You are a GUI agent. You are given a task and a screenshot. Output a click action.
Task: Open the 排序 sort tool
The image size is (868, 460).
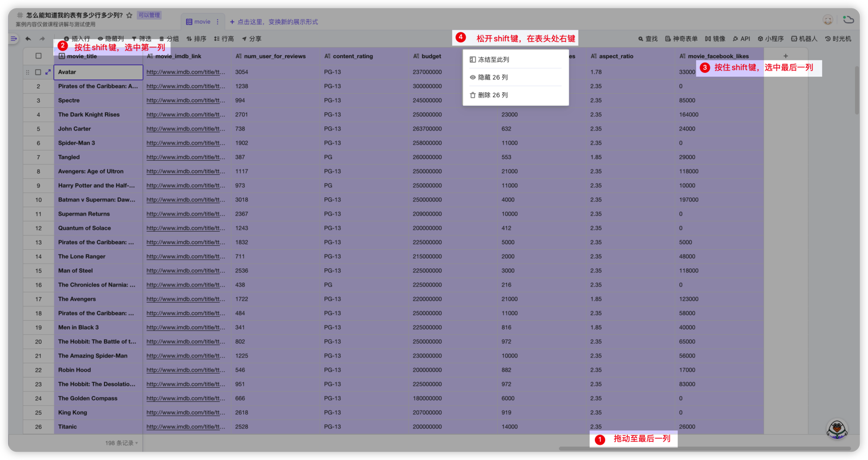[196, 39]
